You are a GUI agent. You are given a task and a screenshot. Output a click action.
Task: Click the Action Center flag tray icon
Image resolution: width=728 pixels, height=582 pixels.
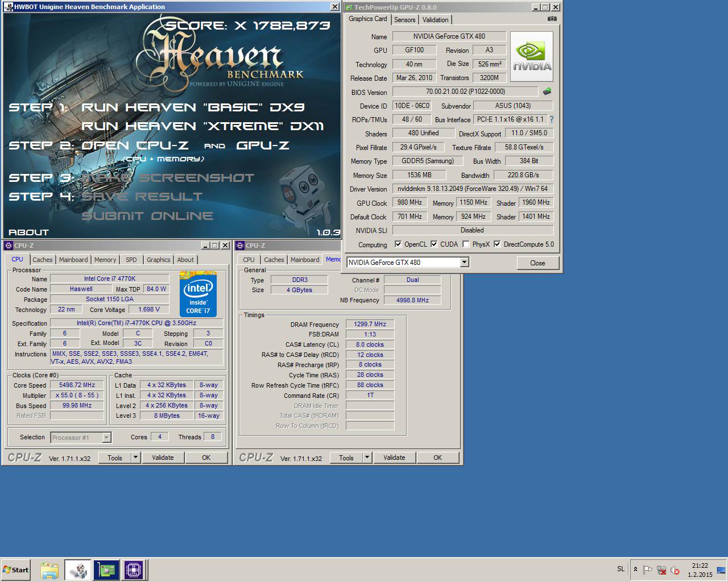647,569
